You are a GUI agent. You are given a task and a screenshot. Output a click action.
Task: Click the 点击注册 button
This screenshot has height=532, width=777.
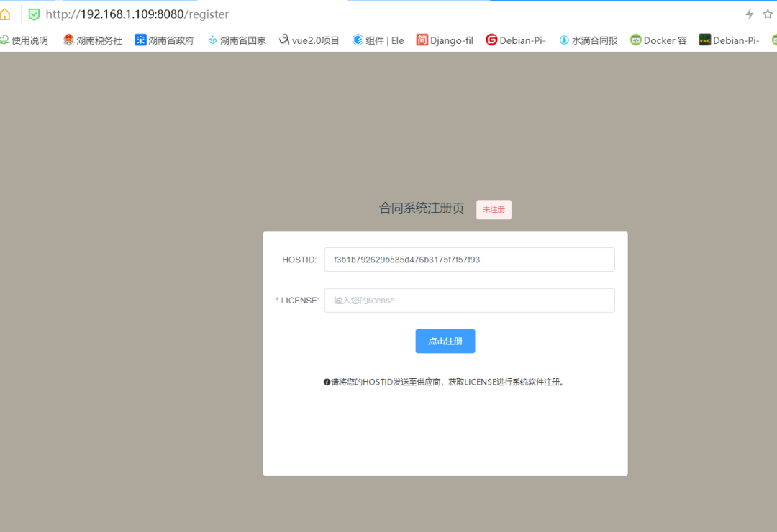pyautogui.click(x=445, y=341)
